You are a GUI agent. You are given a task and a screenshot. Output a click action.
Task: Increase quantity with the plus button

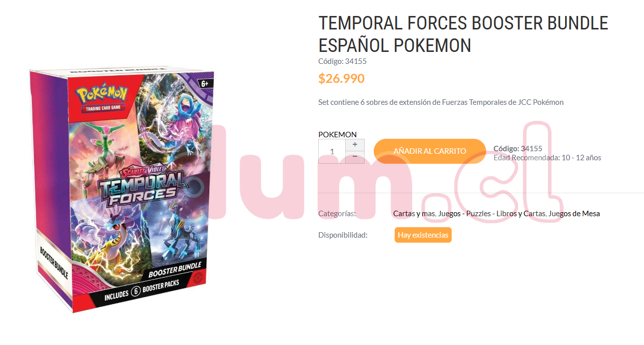point(355,145)
